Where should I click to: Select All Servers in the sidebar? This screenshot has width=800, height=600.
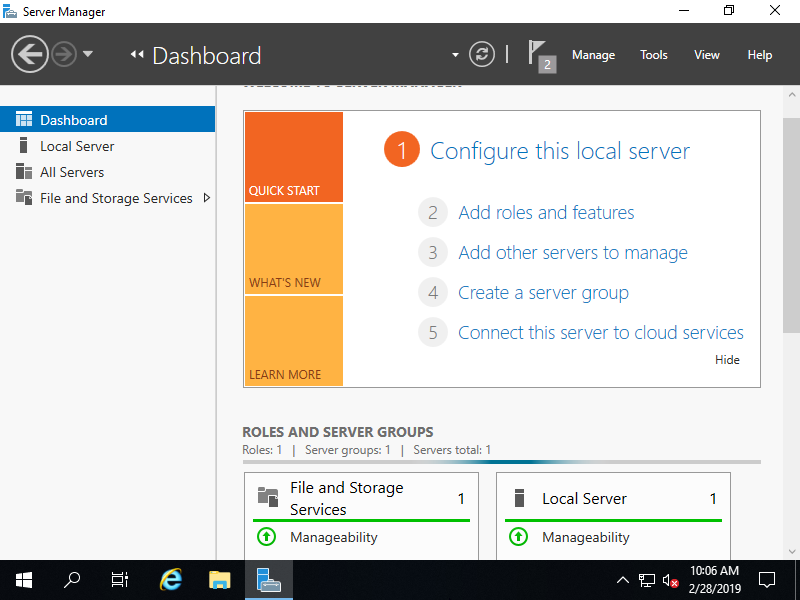point(71,171)
